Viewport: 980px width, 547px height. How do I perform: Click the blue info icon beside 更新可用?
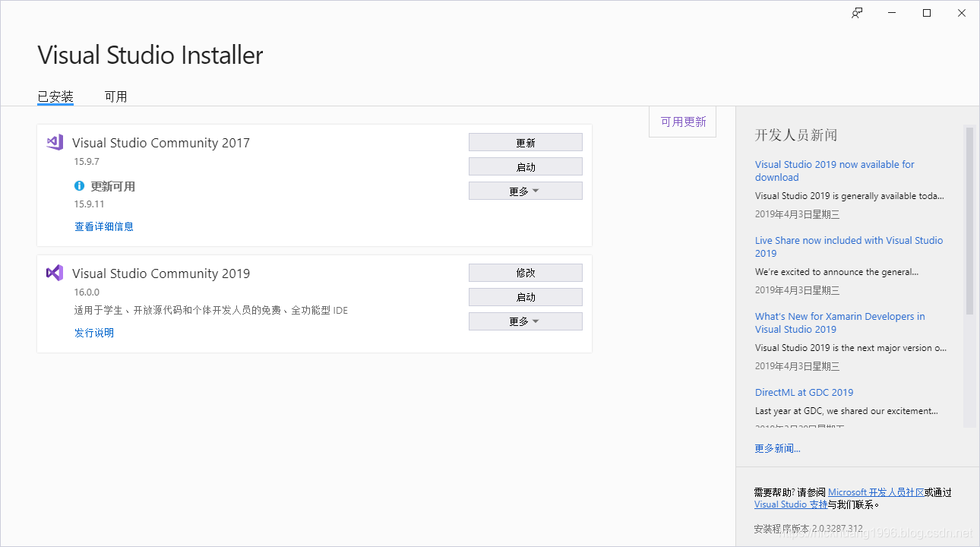click(80, 186)
